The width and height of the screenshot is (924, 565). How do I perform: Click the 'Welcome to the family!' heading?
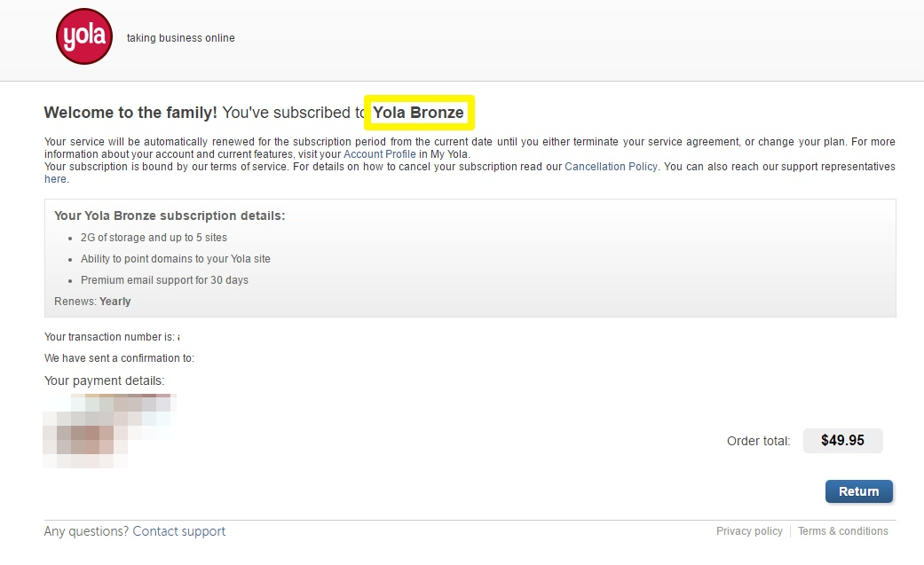coord(130,113)
